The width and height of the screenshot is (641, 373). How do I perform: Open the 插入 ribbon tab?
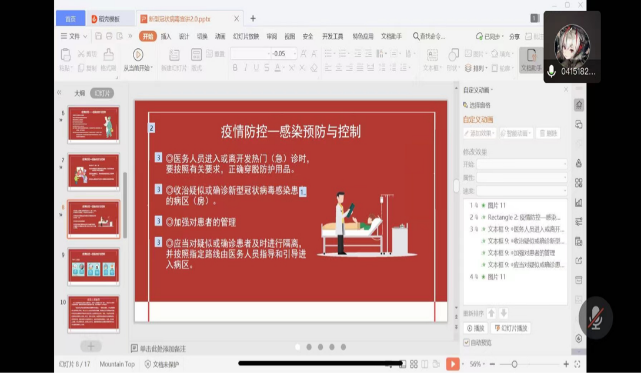(166, 36)
